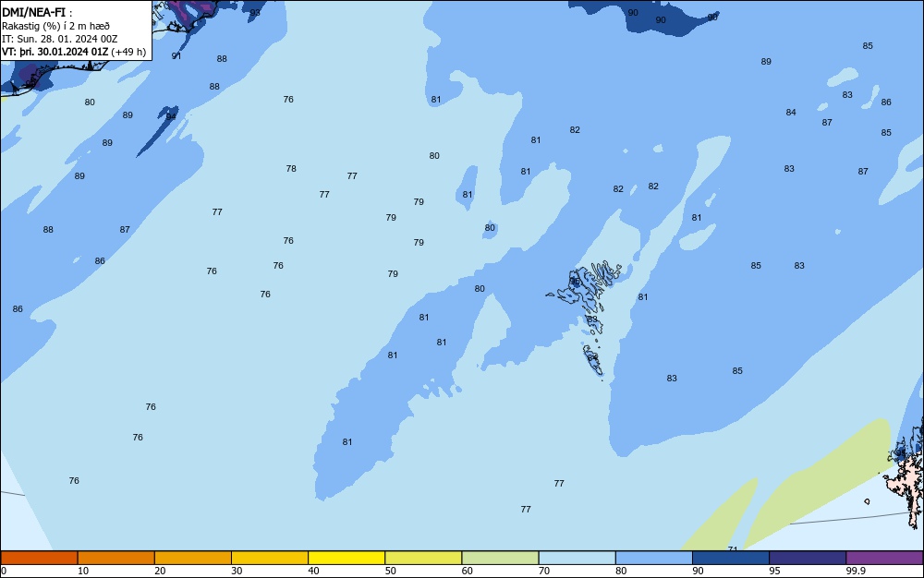The height and width of the screenshot is (578, 924).
Task: Pick the amber 20–30 legend swatch
Action: click(x=193, y=558)
